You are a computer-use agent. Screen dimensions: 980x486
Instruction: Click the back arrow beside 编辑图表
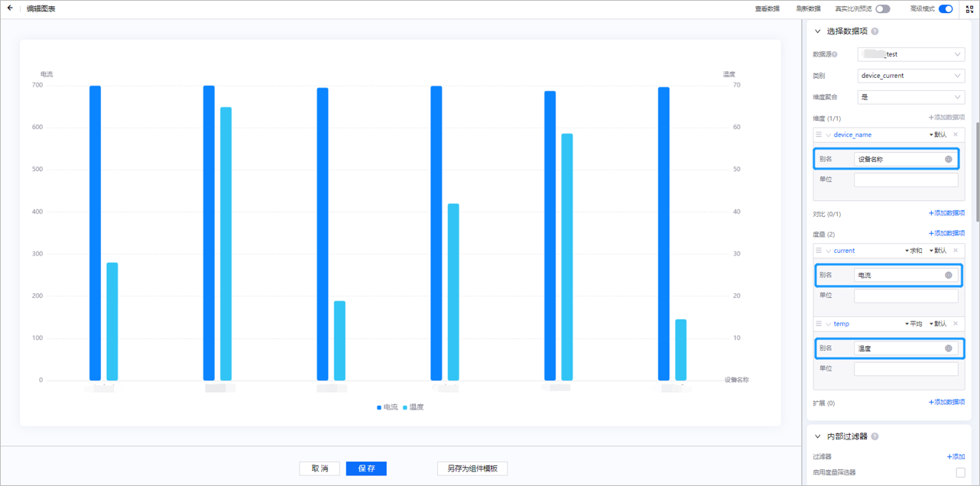(x=10, y=8)
